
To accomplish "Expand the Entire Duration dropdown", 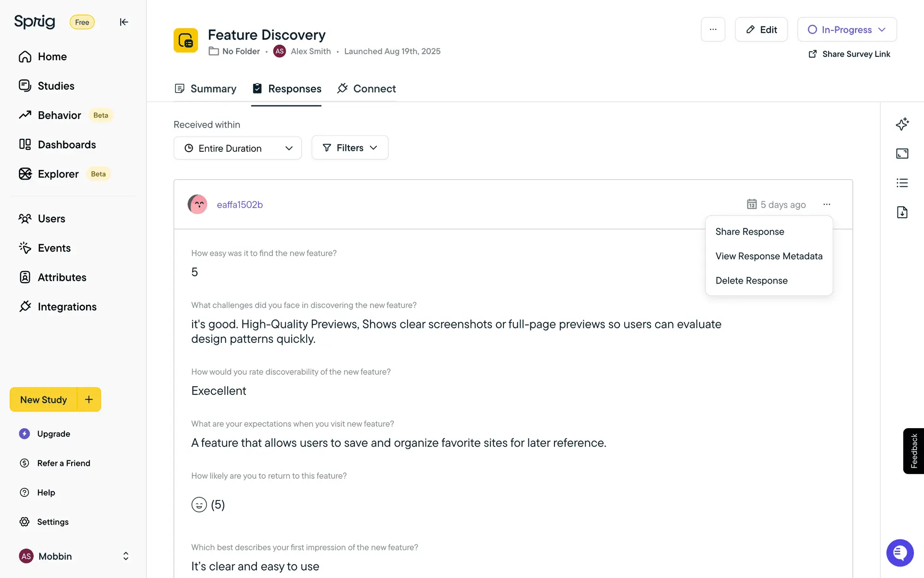I will [238, 148].
